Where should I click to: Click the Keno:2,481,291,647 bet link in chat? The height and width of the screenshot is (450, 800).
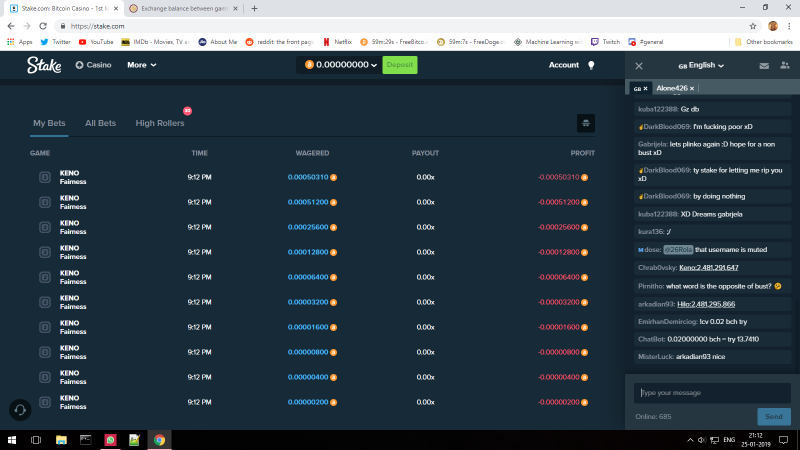coord(709,267)
